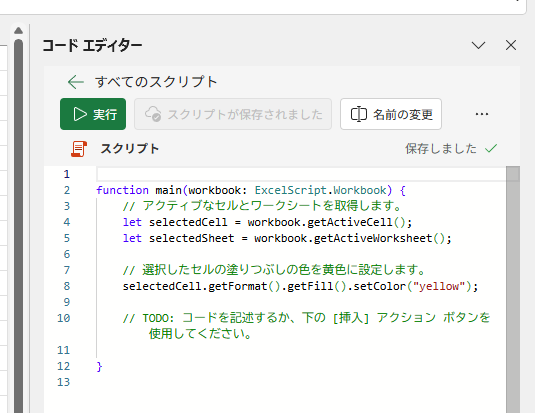Screen dimensions: 535x413
Task: Go back to すべてのスクリプト with arrow
Action: pos(76,82)
